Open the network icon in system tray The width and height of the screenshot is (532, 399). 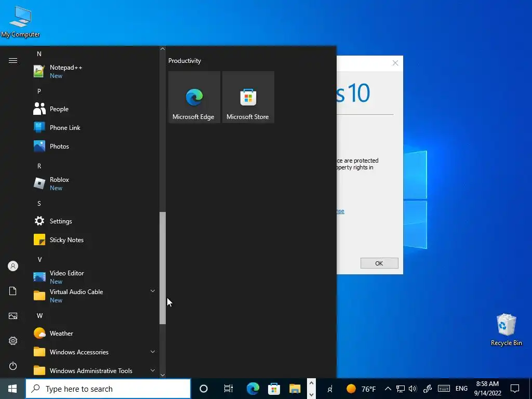tap(401, 389)
